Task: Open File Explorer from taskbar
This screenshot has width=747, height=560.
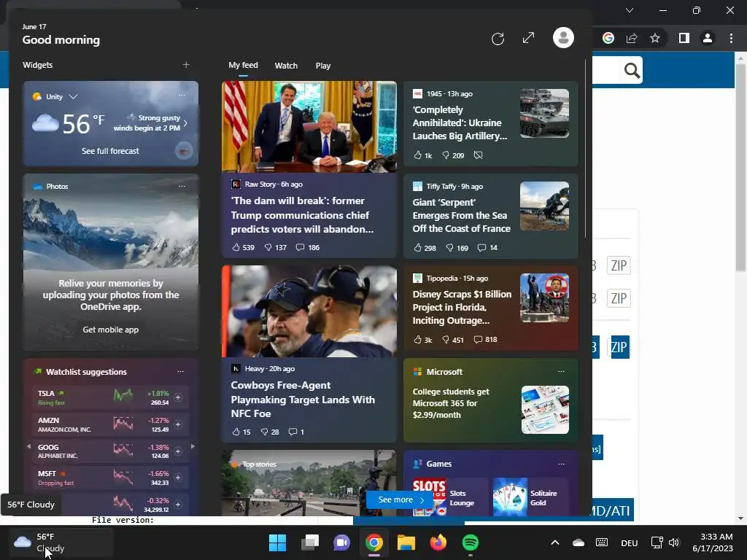Action: 406,542
